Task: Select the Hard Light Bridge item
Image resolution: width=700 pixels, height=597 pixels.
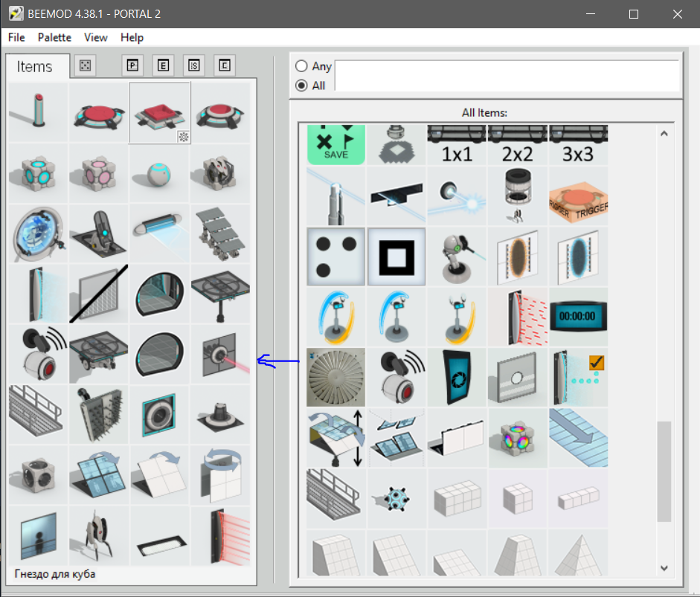Action: point(159,233)
